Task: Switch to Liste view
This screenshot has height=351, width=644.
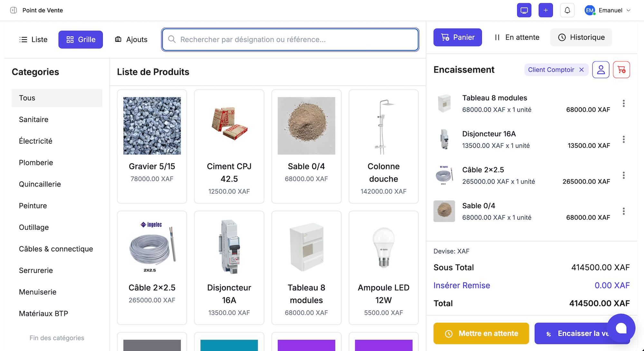Action: [33, 40]
